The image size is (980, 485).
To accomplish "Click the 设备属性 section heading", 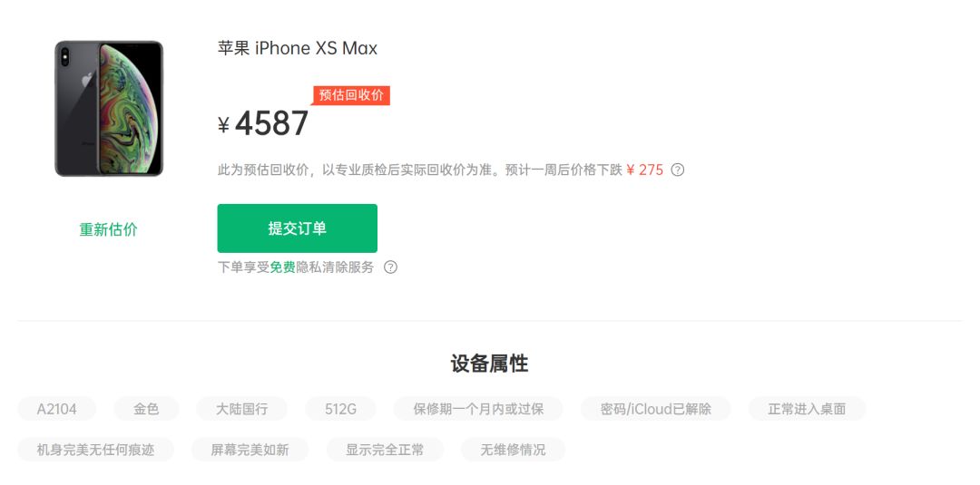I will (x=489, y=364).
